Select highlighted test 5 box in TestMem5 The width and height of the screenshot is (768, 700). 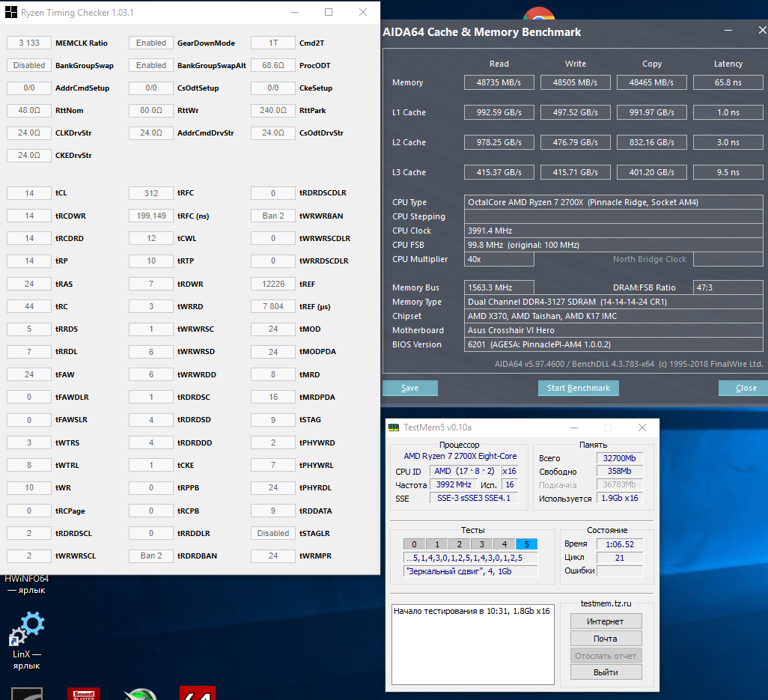[526, 544]
